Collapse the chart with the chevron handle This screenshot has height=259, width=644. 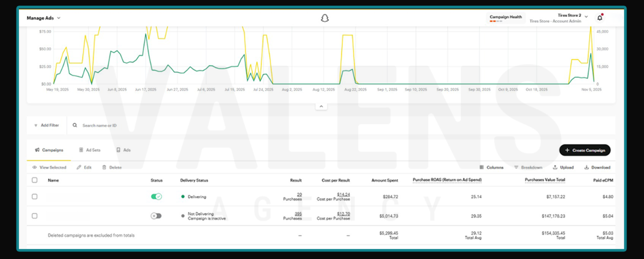(322, 106)
